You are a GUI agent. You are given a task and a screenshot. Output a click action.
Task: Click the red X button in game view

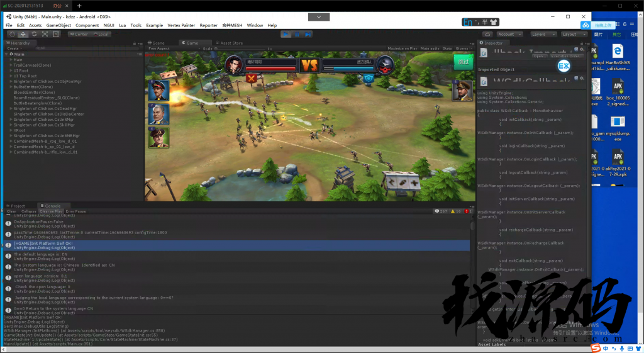[x=252, y=78]
